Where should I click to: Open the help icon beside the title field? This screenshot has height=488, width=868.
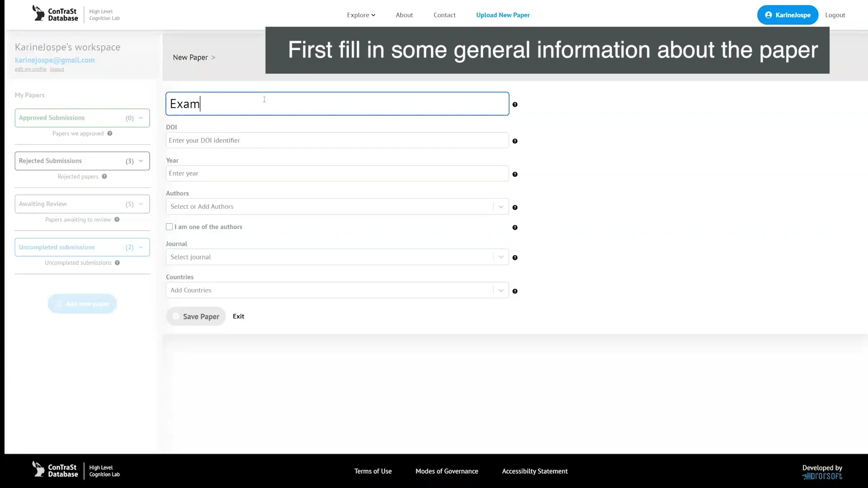pyautogui.click(x=515, y=104)
